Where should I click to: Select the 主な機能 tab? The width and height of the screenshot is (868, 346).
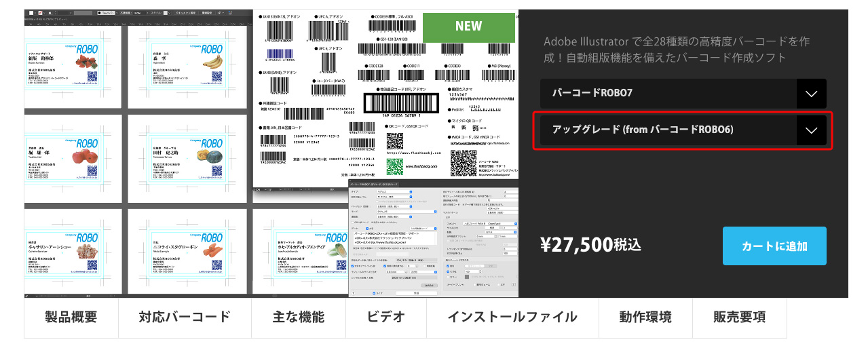point(299,317)
